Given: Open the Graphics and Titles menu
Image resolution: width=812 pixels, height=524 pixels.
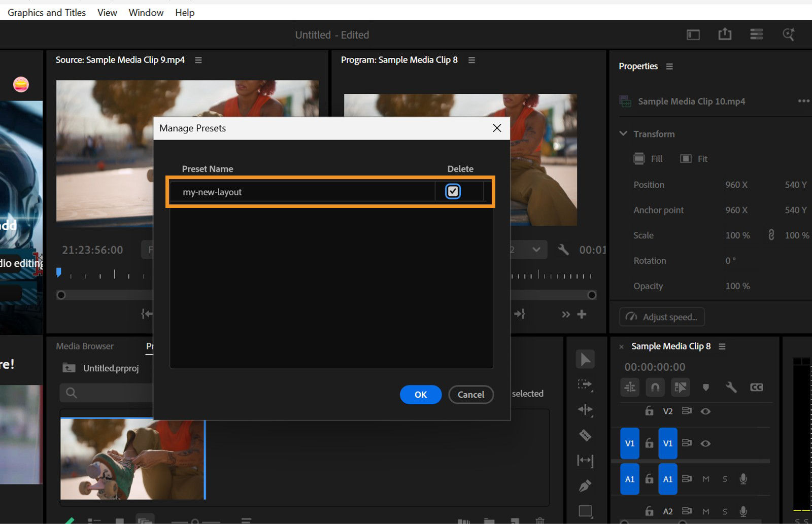Looking at the screenshot, I should click(x=46, y=12).
